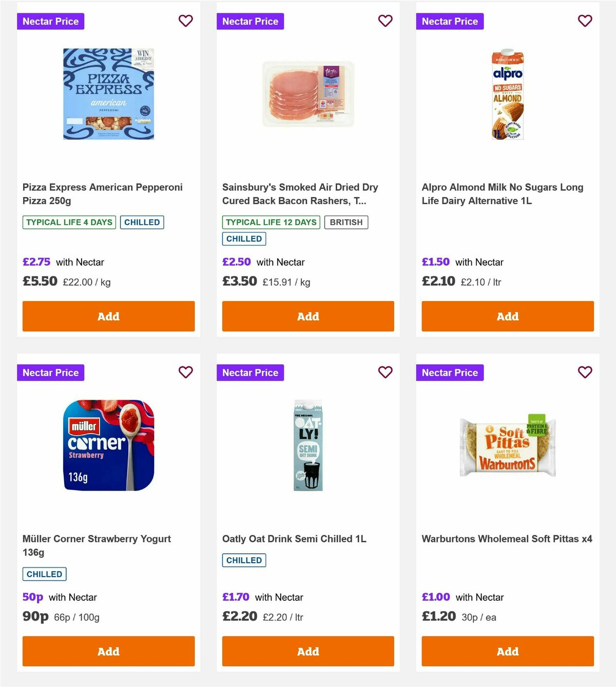Toggle the CHILLED filter tag on the yogurt
Viewport: 616px width, 687px height.
[44, 574]
